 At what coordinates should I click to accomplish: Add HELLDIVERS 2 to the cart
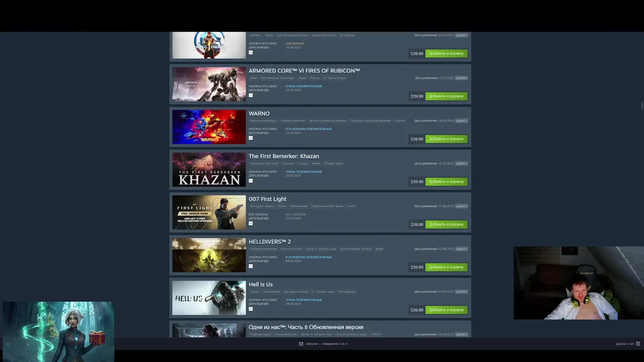coord(446,267)
